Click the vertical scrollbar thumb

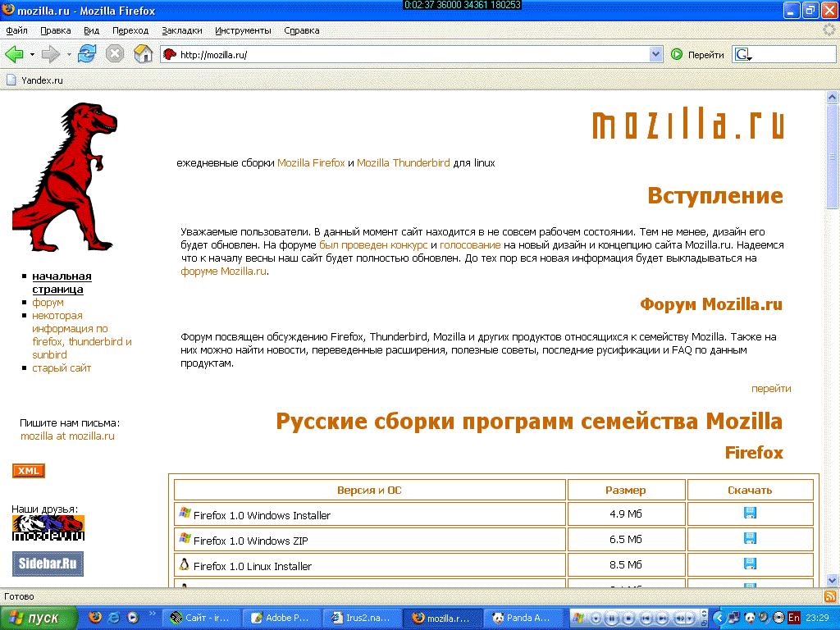coord(832,157)
